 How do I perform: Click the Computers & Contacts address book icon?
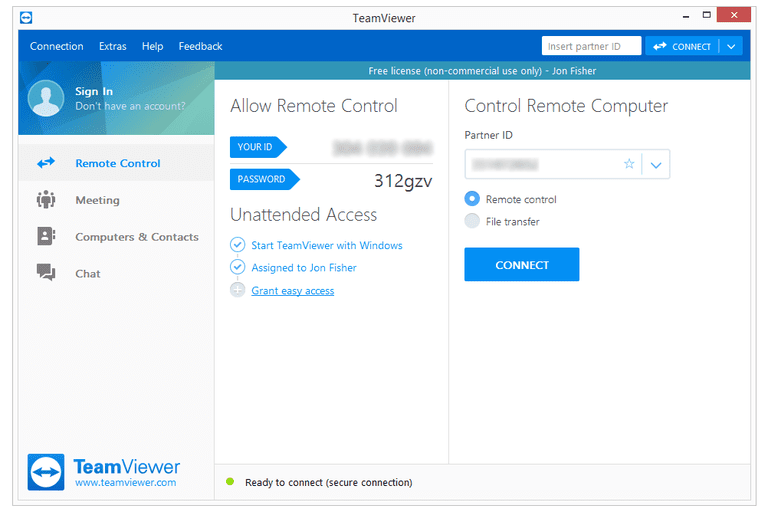[x=46, y=237]
